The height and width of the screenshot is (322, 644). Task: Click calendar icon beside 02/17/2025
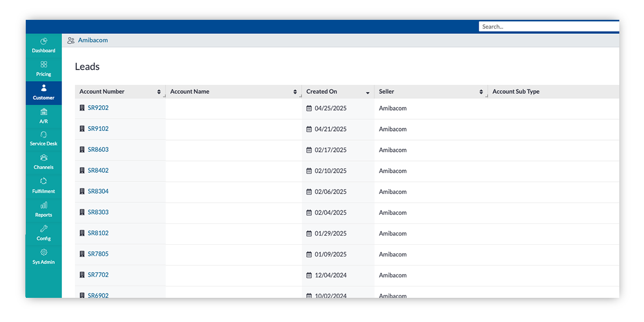pyautogui.click(x=309, y=150)
